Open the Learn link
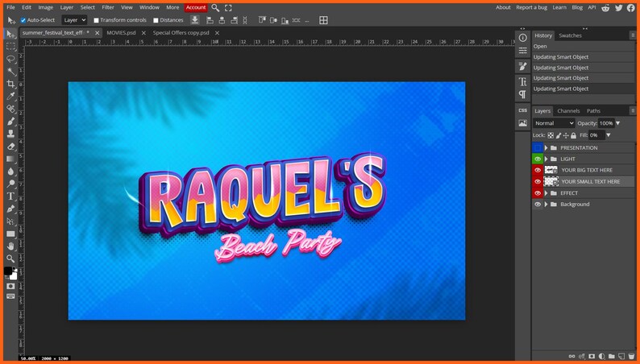The height and width of the screenshot is (364, 640). pos(559,7)
